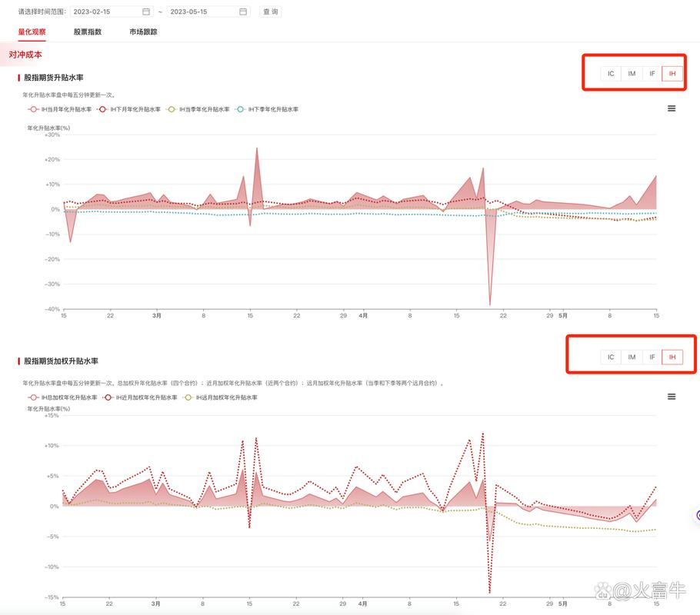The image size is (700, 615).
Task: Open the hamburger menu of the first chart
Action: (672, 109)
